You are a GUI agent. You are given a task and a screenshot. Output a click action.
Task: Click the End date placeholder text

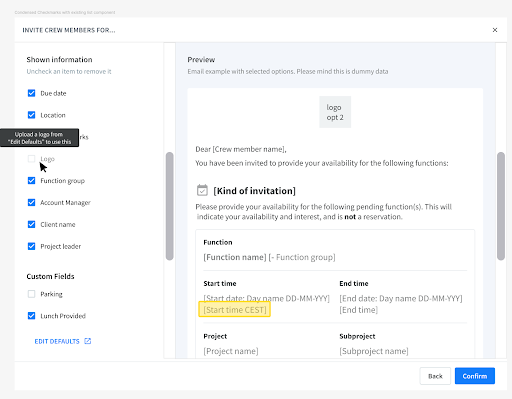[401, 298]
